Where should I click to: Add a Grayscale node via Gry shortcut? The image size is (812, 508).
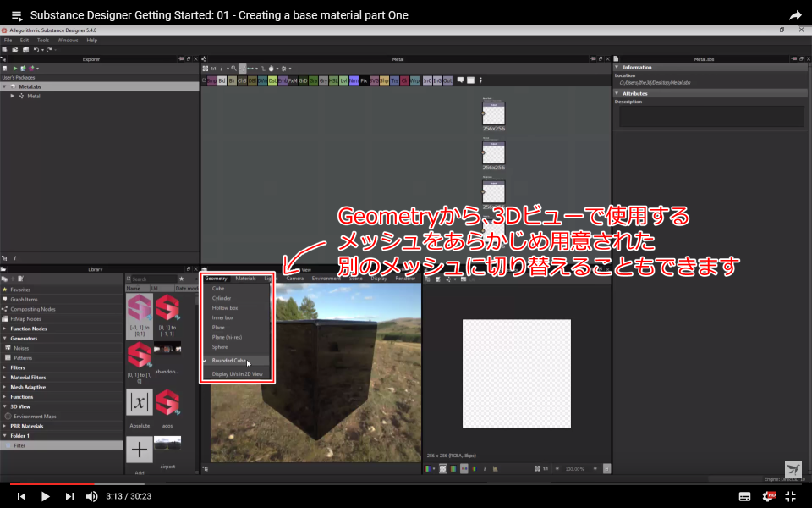(x=324, y=81)
